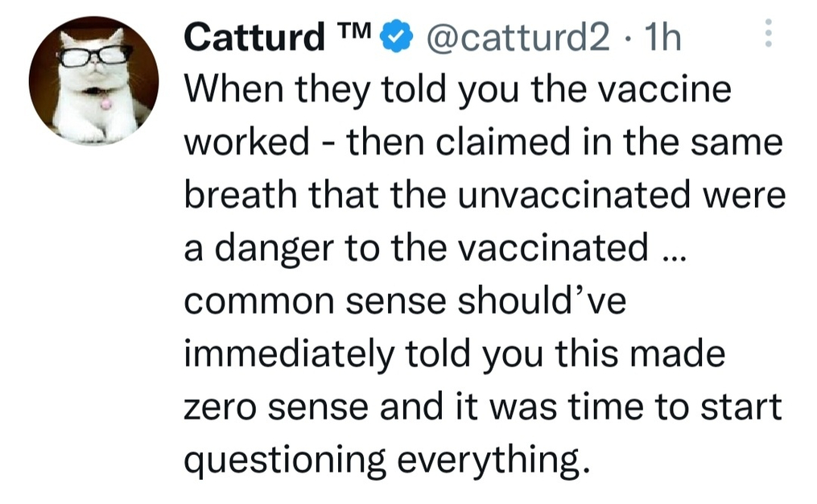The width and height of the screenshot is (817, 504).
Task: Click the phrase 'common sense' in tweet
Action: [x=316, y=301]
